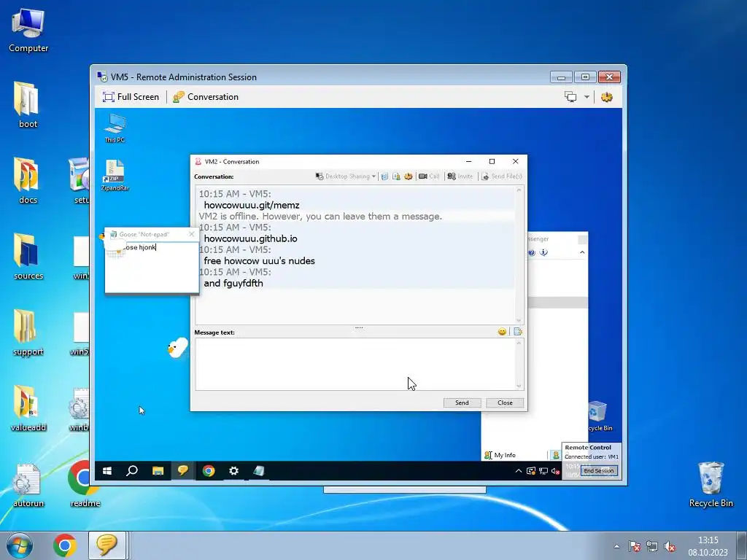747x560 pixels.
Task: Click the monitor display icon in session toolbar
Action: pyautogui.click(x=570, y=97)
